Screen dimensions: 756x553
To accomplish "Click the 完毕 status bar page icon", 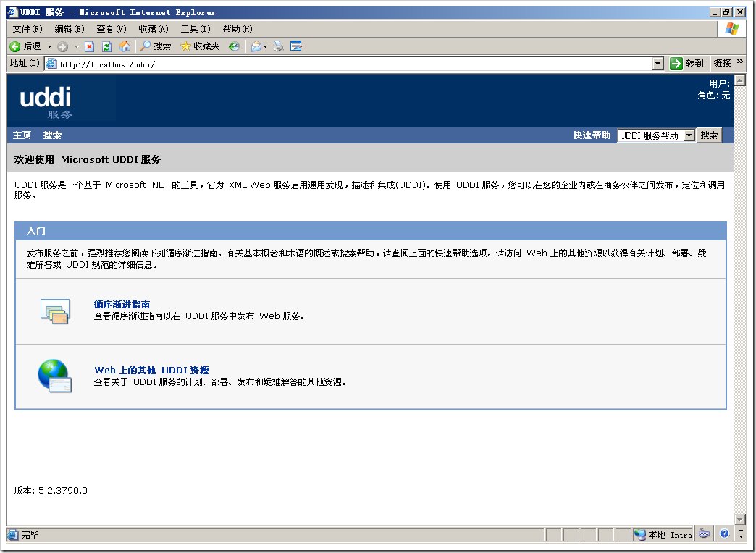I will 13,535.
